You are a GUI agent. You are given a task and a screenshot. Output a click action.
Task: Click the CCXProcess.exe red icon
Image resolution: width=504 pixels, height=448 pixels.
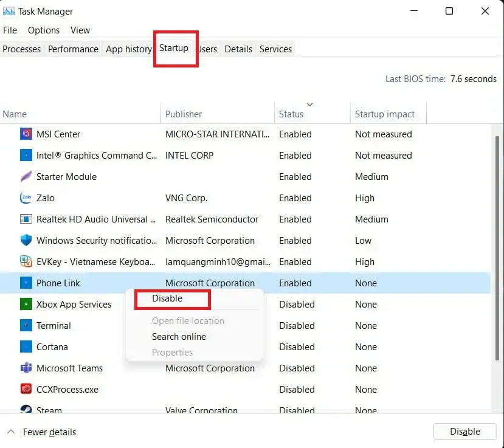(x=26, y=389)
